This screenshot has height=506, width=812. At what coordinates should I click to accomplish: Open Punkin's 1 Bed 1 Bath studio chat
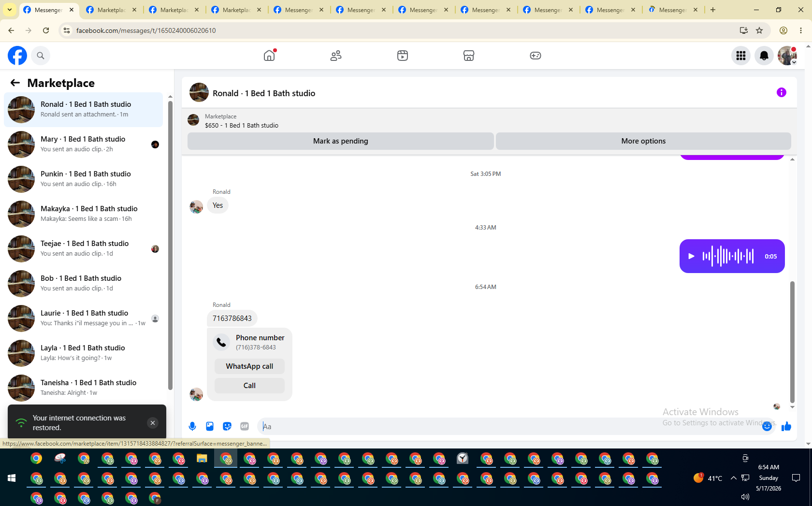click(x=83, y=179)
